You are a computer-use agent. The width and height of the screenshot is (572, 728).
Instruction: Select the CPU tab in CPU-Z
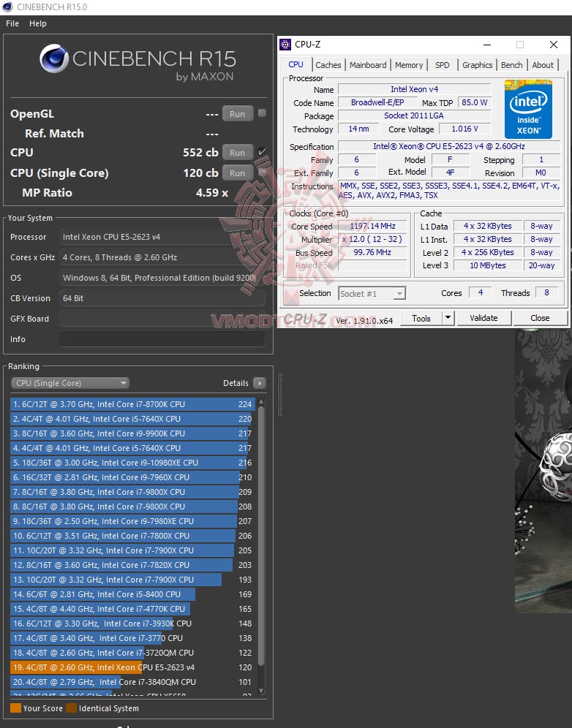pos(296,64)
